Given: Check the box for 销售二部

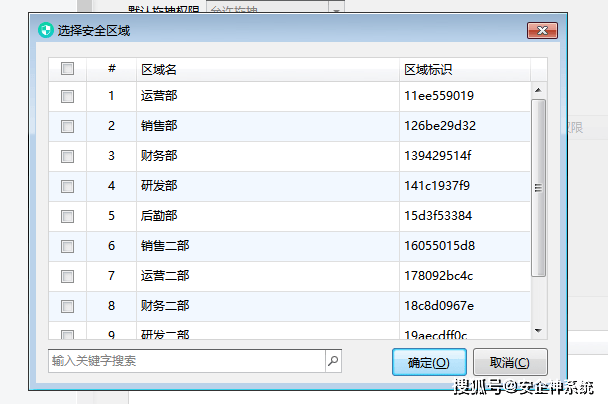Looking at the screenshot, I should point(67,246).
